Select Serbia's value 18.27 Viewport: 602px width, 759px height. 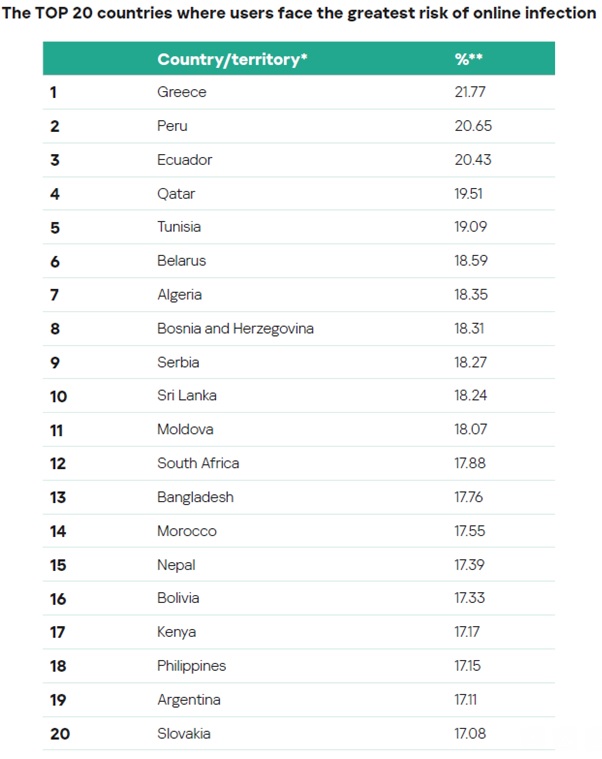[x=470, y=362]
